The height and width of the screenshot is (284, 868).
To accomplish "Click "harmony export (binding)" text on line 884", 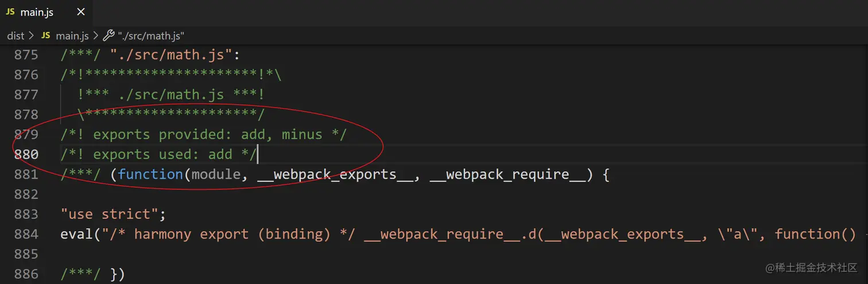I will coord(232,234).
